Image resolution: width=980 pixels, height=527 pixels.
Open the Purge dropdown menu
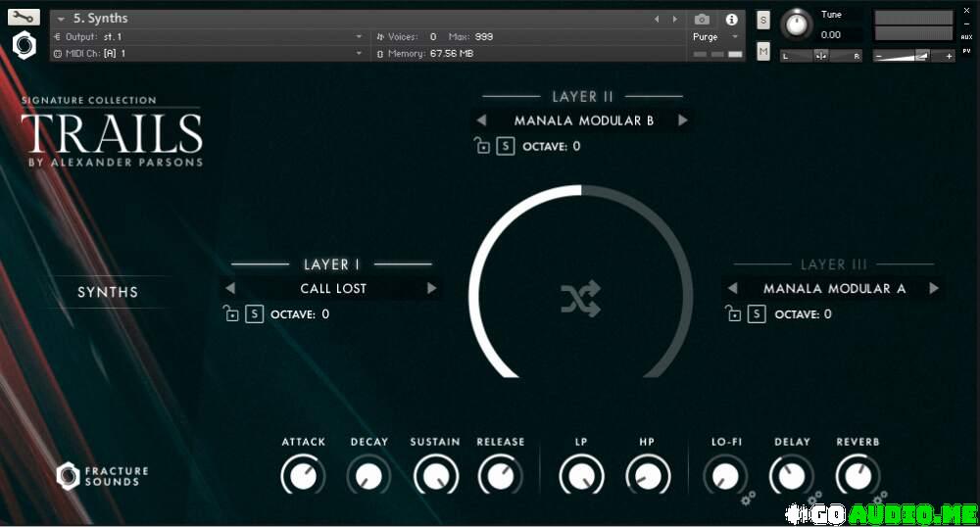[x=715, y=37]
